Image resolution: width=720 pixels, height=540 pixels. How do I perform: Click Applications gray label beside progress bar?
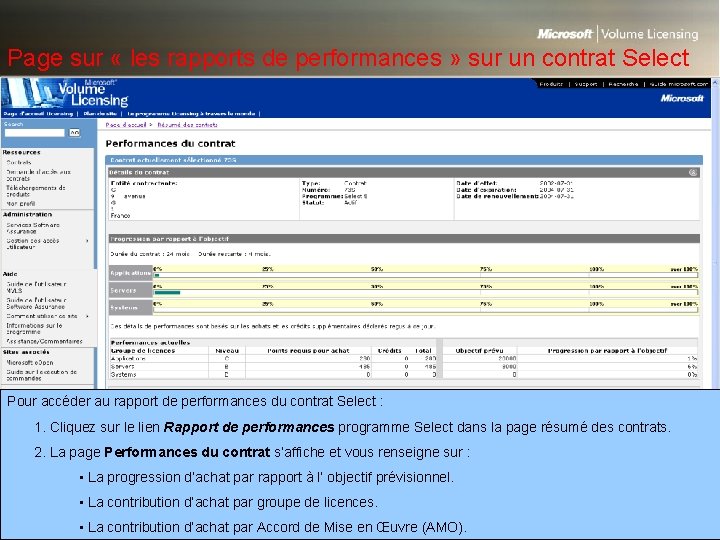pyautogui.click(x=130, y=273)
